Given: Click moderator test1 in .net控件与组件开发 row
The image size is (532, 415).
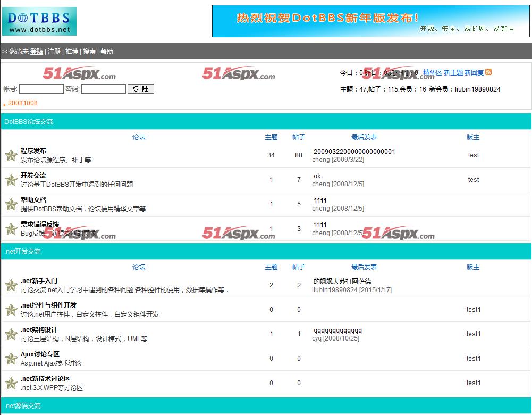Looking at the screenshot, I should [x=474, y=309].
